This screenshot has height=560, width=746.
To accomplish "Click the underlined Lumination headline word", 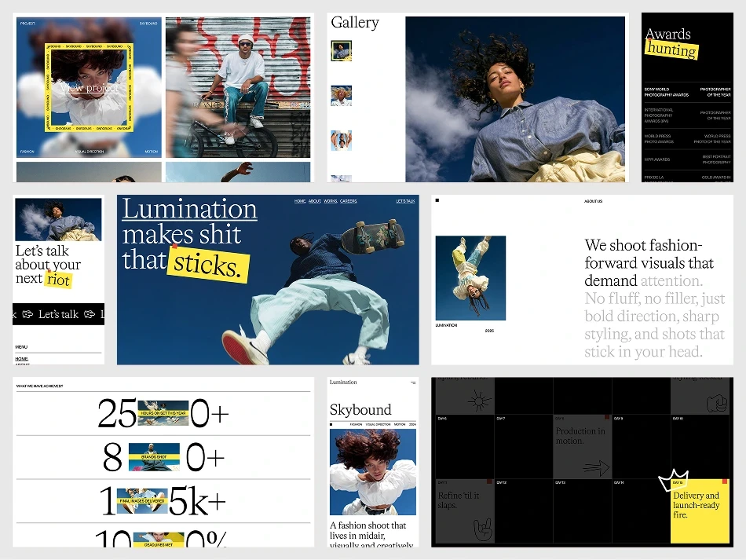I will coord(189,209).
